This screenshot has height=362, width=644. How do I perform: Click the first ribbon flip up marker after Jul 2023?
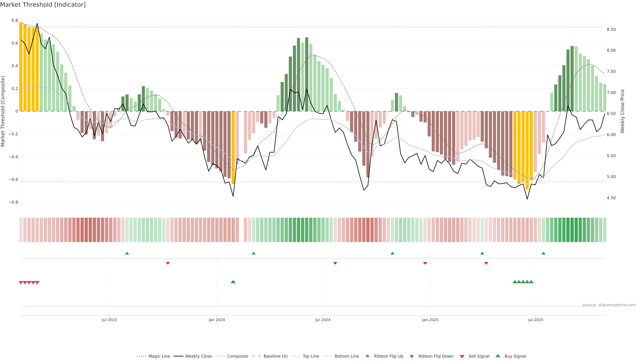point(127,253)
